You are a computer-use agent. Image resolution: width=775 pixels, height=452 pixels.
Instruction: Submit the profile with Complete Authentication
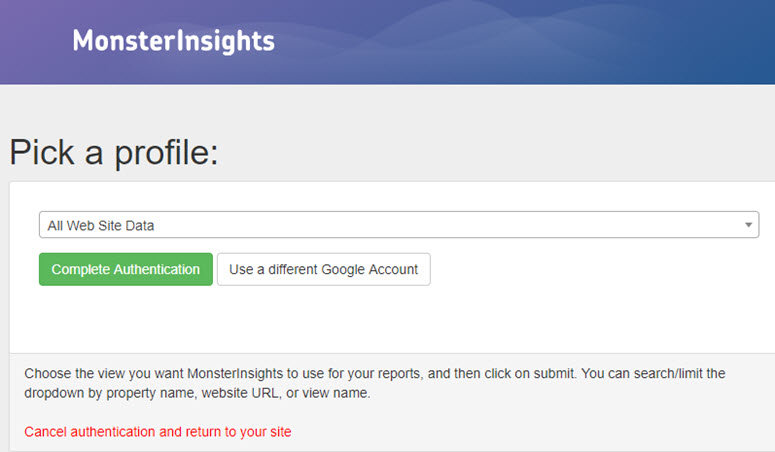pos(125,269)
